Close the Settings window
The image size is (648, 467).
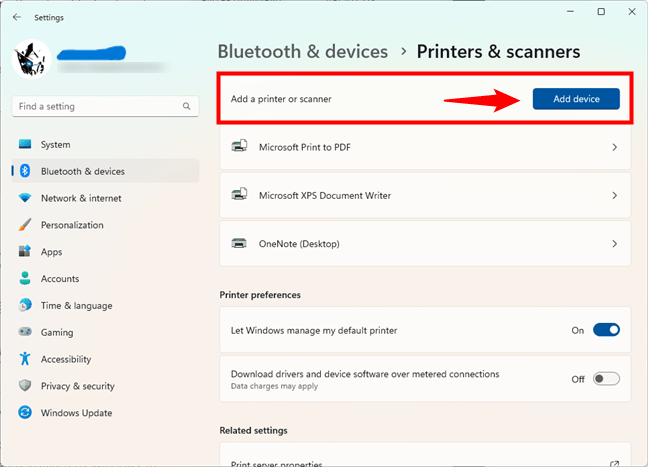point(632,12)
